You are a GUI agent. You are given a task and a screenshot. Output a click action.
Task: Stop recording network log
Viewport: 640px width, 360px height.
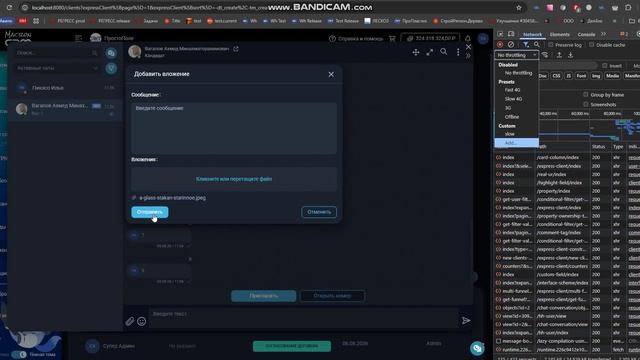(x=500, y=44)
